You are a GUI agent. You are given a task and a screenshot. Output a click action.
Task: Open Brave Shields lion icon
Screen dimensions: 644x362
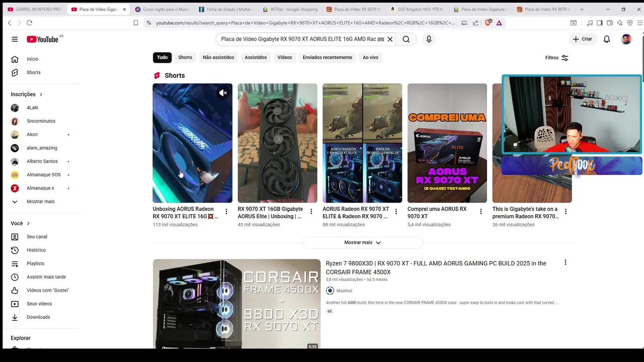488,23
